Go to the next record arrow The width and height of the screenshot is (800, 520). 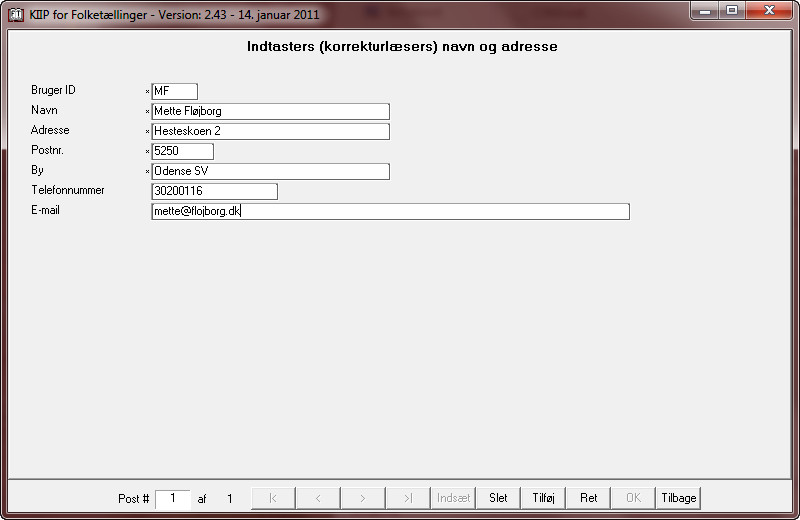point(363,498)
